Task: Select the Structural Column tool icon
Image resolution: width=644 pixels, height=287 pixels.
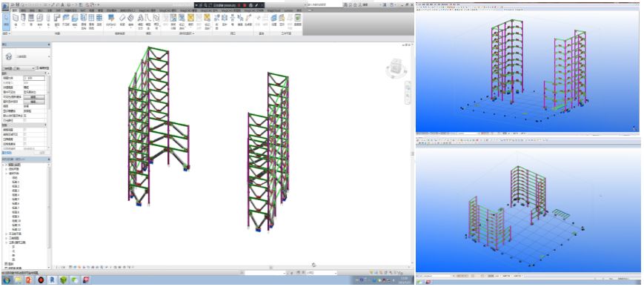Action: click(x=48, y=20)
